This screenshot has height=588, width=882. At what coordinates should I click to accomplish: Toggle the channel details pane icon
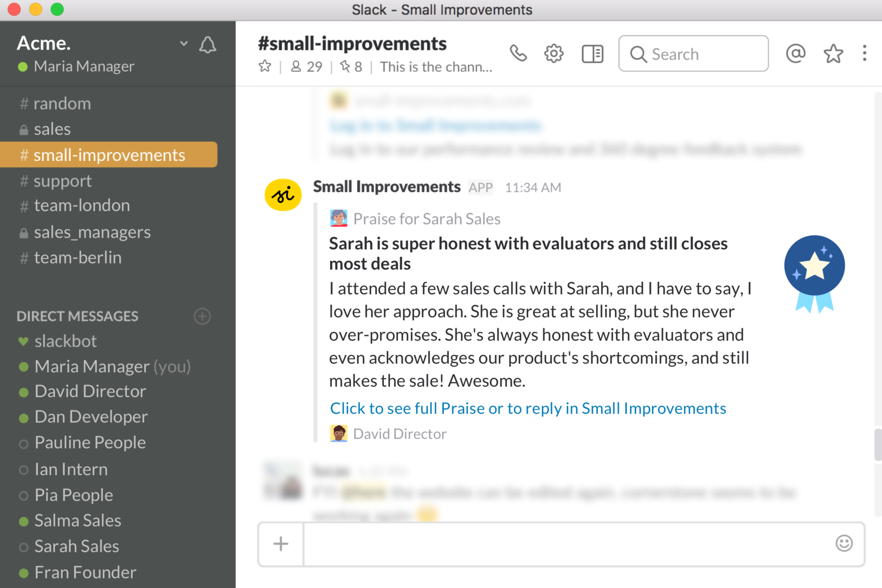coord(592,54)
